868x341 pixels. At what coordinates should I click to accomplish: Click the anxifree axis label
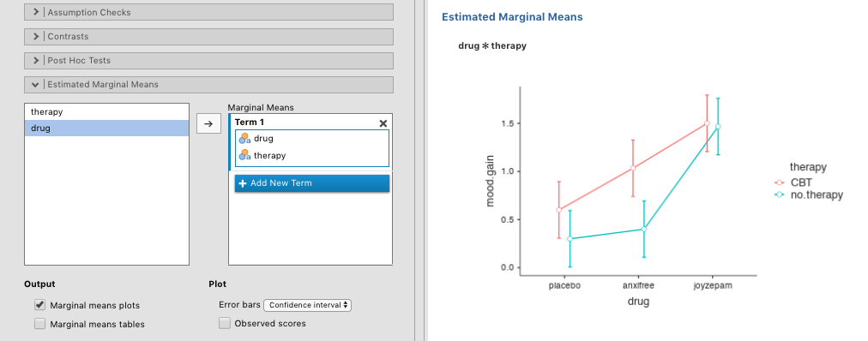pos(638,285)
